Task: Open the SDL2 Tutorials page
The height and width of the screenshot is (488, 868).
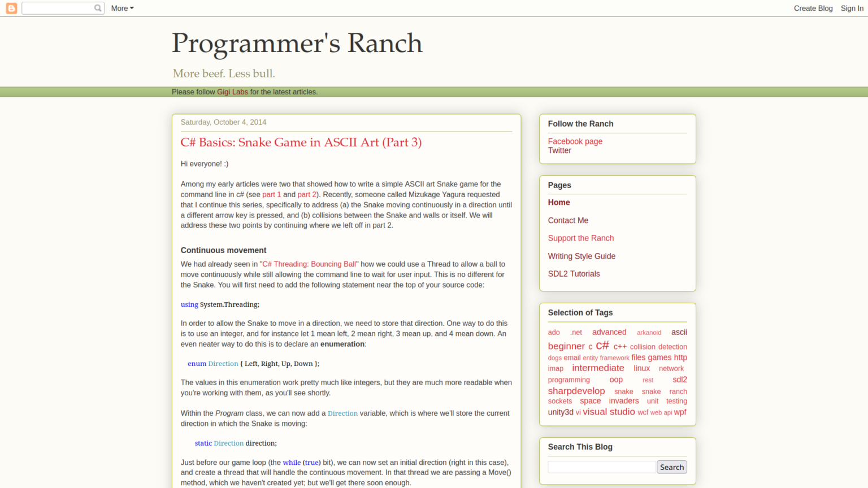Action: tap(574, 273)
